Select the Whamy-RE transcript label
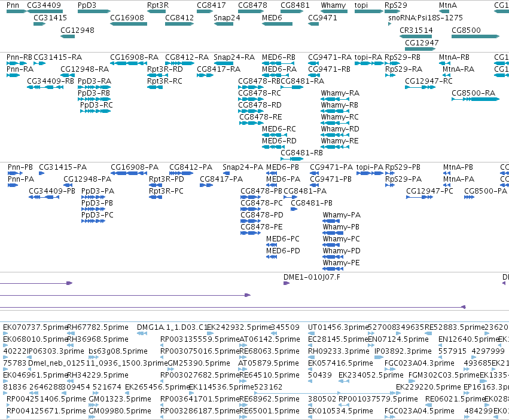Viewport: 509px width, 420px height. (340, 141)
